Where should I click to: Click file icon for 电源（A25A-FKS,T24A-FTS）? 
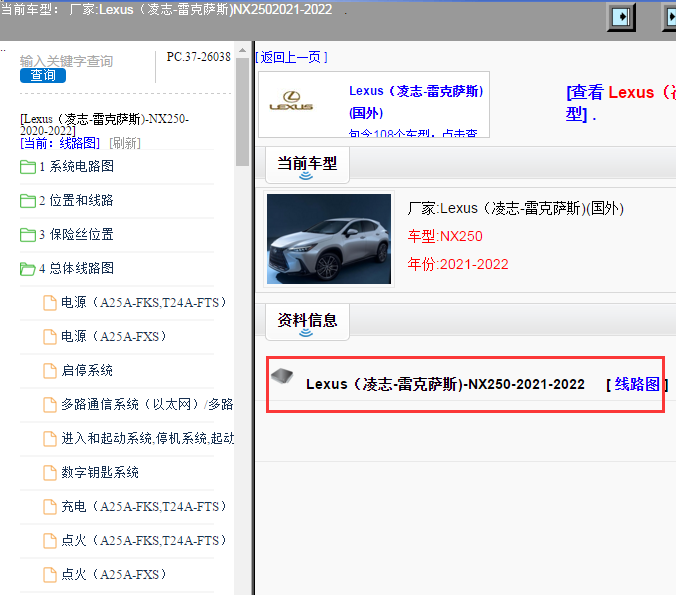coord(50,303)
